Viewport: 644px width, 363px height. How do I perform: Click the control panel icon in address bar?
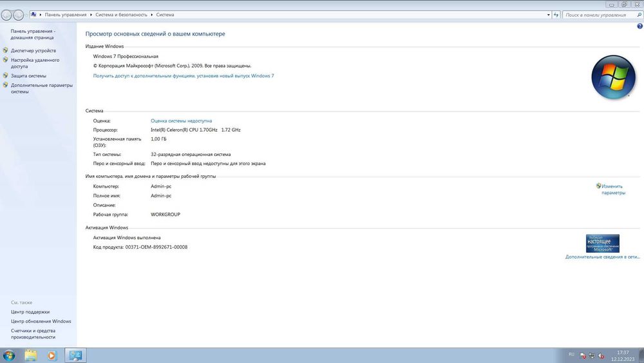click(33, 14)
